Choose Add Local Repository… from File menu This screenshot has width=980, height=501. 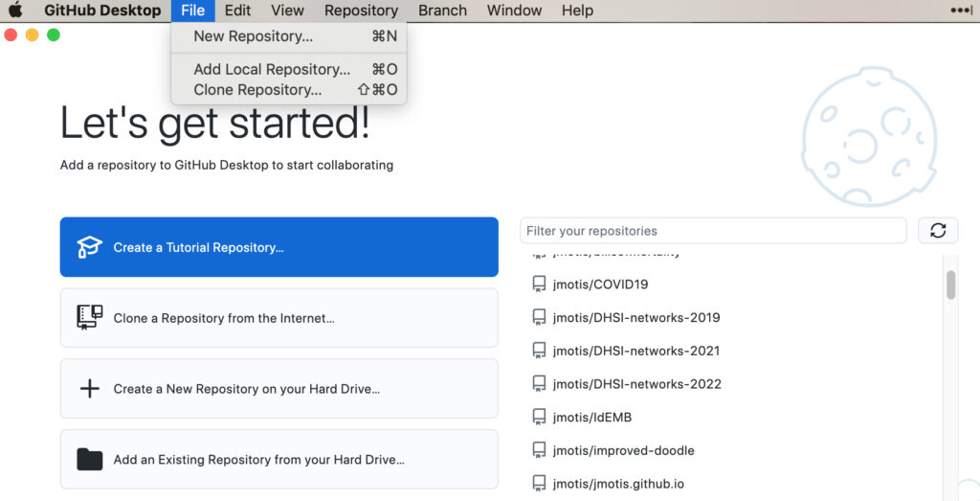[289, 69]
